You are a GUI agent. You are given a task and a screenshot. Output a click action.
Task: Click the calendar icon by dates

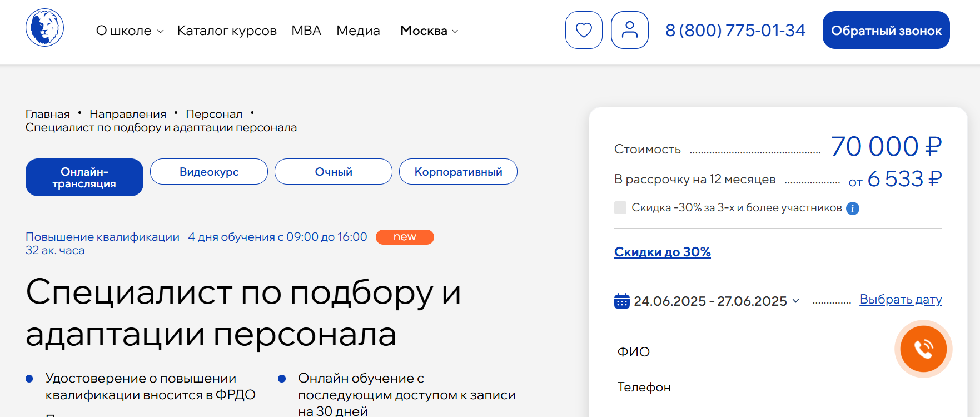coord(621,301)
